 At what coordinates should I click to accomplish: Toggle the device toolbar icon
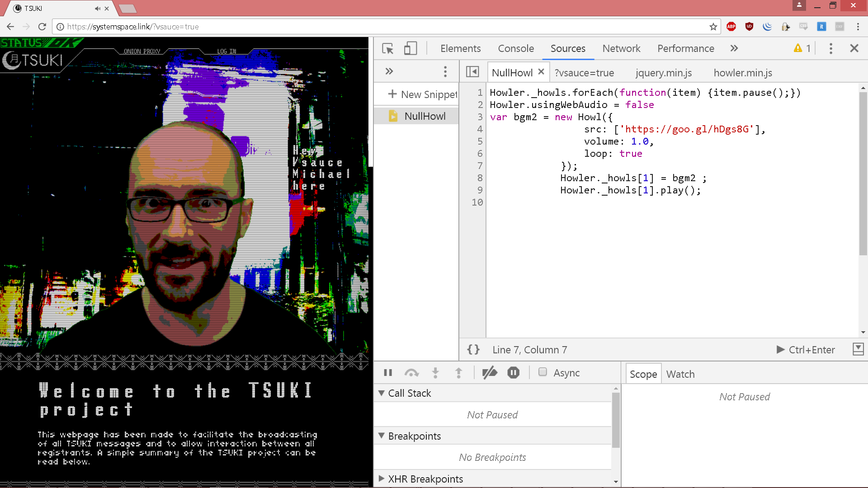(410, 48)
